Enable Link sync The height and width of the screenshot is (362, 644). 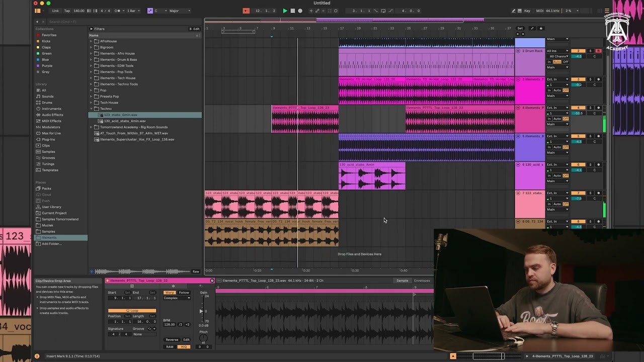pos(55,11)
